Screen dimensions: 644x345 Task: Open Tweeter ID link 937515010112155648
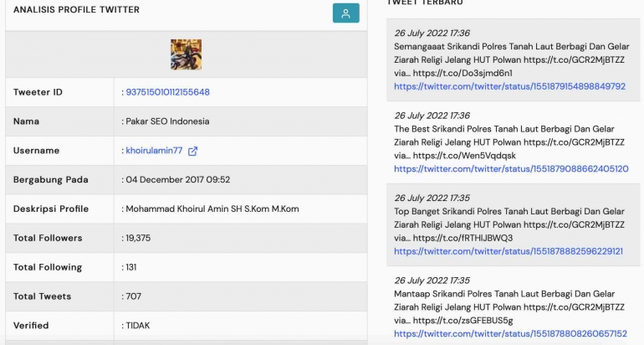[167, 92]
